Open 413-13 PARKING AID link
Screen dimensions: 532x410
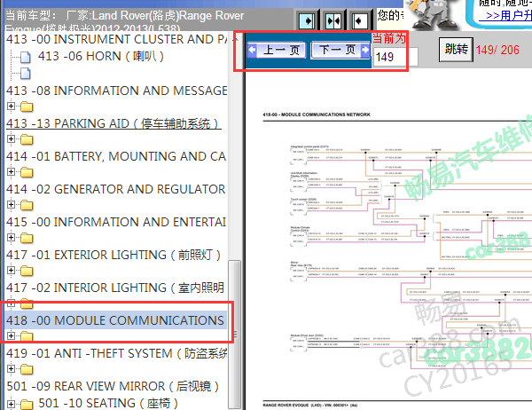click(113, 123)
